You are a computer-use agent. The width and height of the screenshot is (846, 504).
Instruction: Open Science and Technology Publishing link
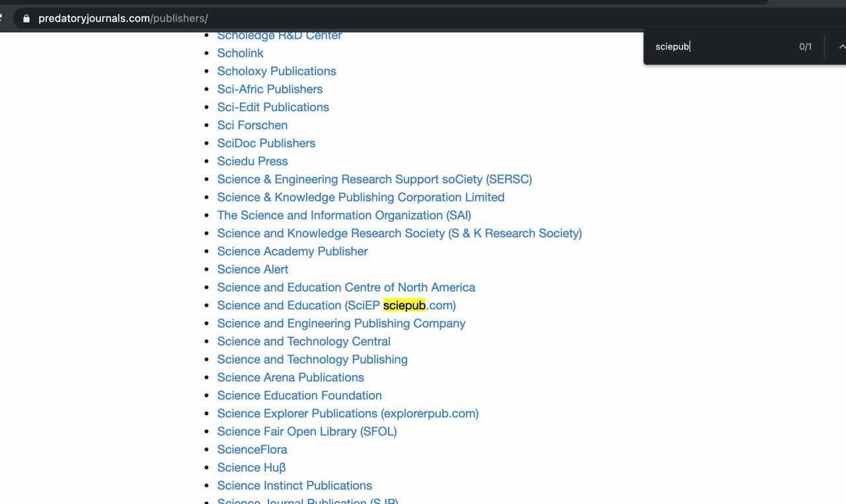313,359
